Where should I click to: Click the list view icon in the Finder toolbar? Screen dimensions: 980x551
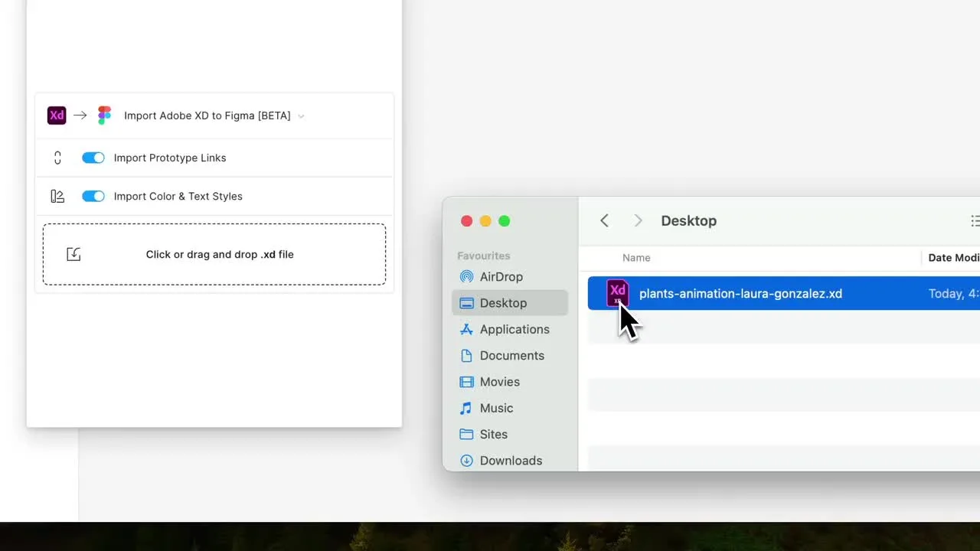point(975,220)
